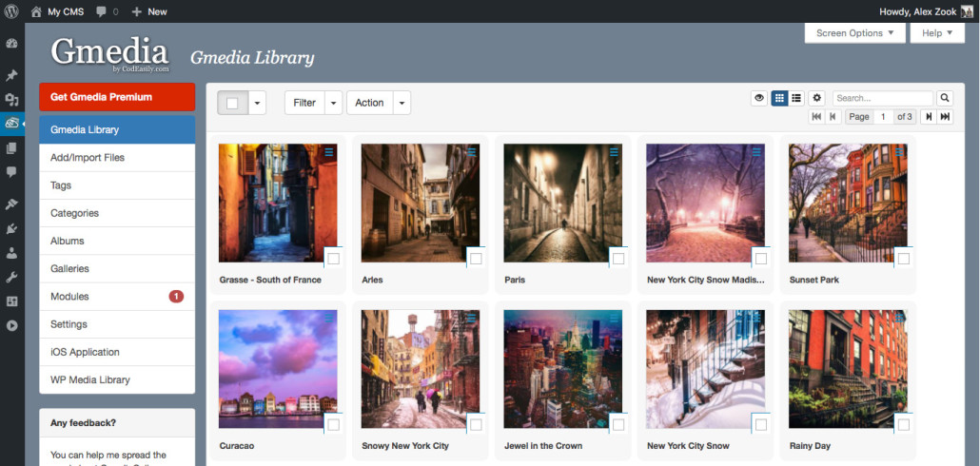Open the gear settings icon in toolbar

817,98
